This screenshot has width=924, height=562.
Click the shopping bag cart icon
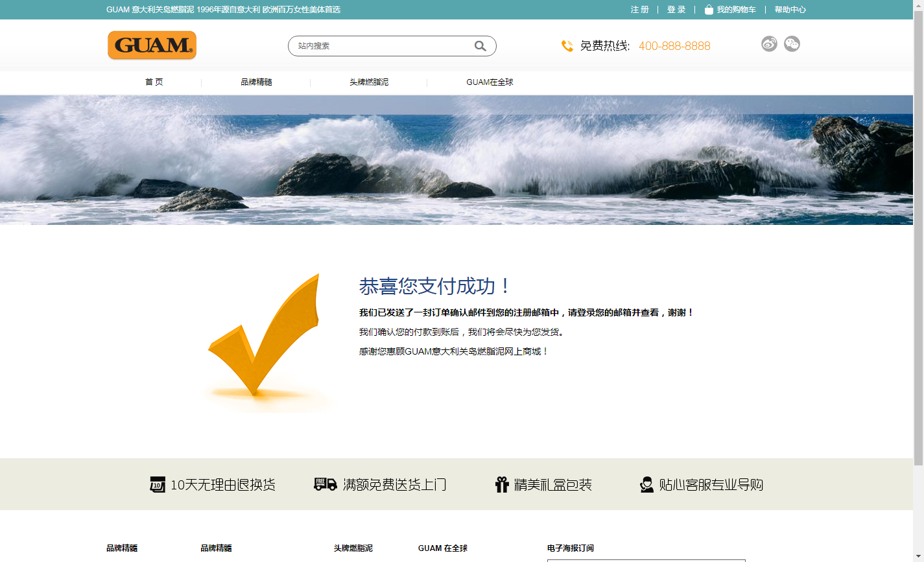(x=709, y=10)
